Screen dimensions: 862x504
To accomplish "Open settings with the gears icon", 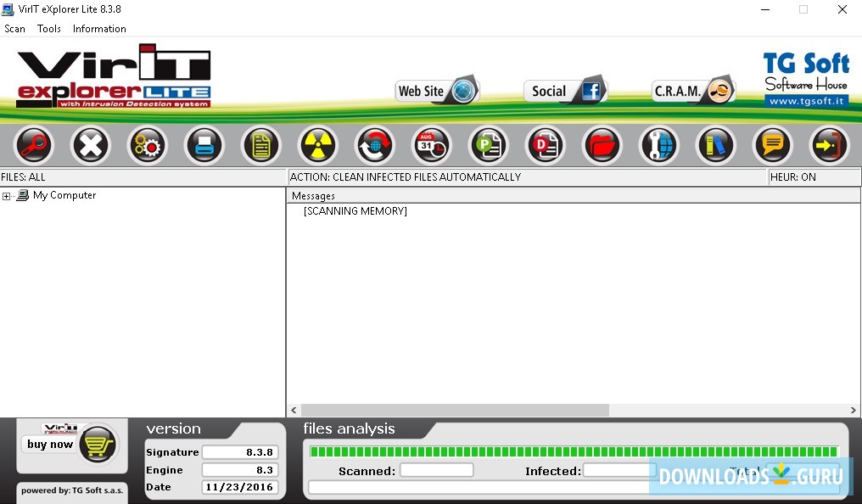I will [x=147, y=146].
